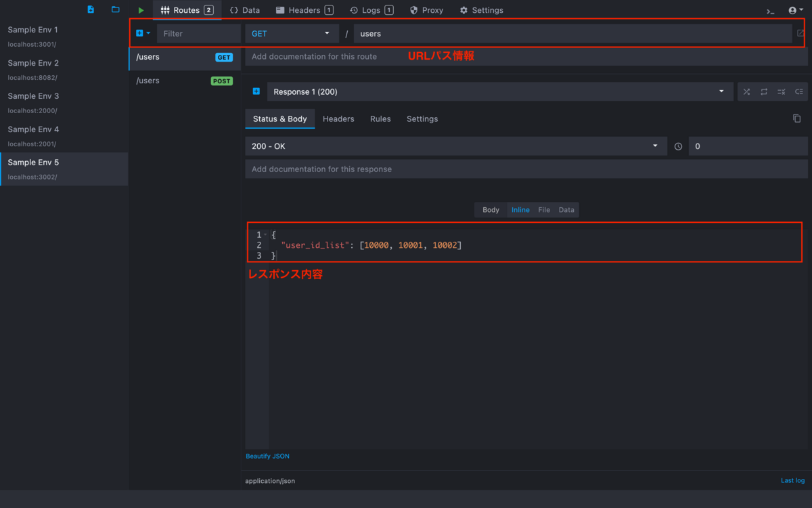Screen dimensions: 812x508
Task: Select the /users POST route
Action: tap(185, 81)
